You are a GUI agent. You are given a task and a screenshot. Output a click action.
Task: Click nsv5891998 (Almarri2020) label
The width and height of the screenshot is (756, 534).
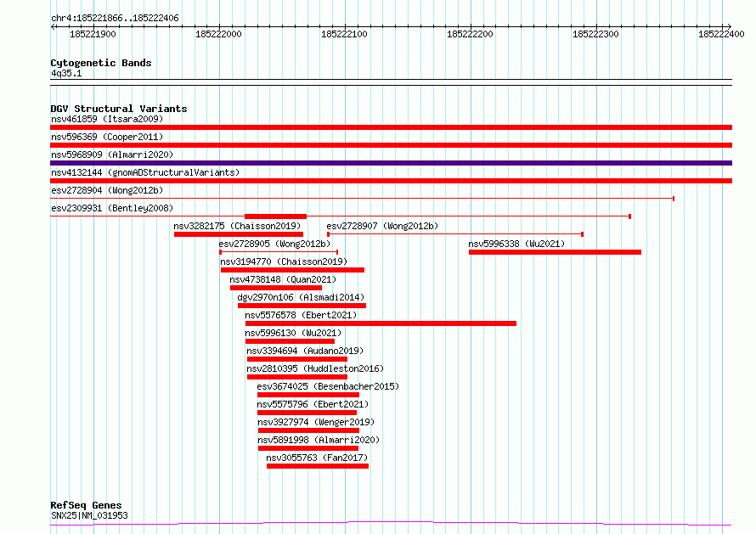coord(319,440)
